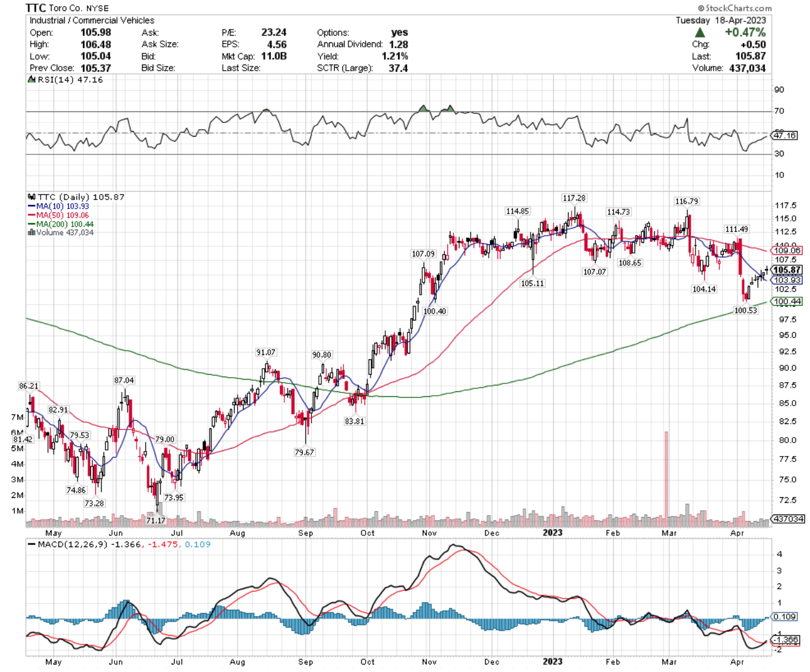This screenshot has height=672, width=810.
Task: Click the Nov label on MACD time axis
Action: pyautogui.click(x=429, y=662)
